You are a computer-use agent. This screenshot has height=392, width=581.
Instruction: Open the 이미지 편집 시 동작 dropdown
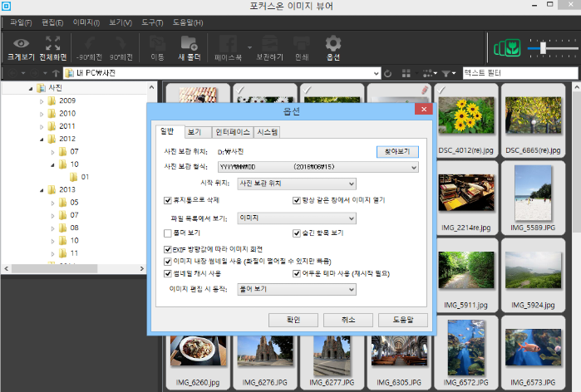[x=297, y=290]
